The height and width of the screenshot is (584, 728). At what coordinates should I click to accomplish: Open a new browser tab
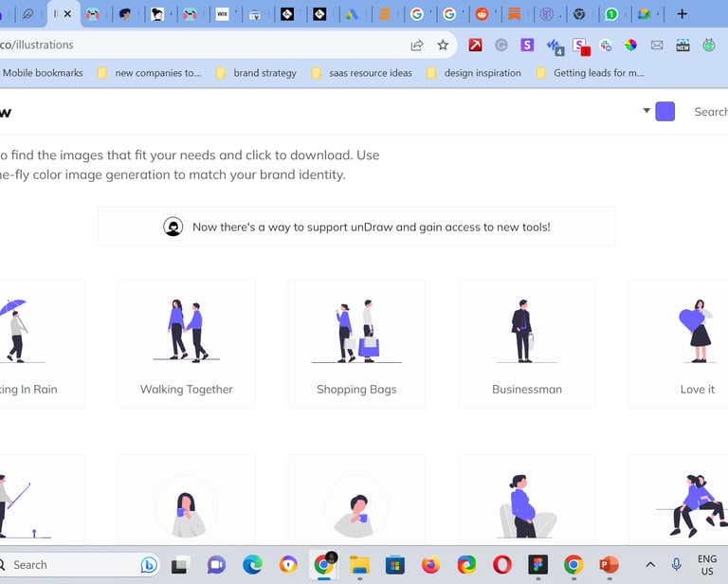682,14
